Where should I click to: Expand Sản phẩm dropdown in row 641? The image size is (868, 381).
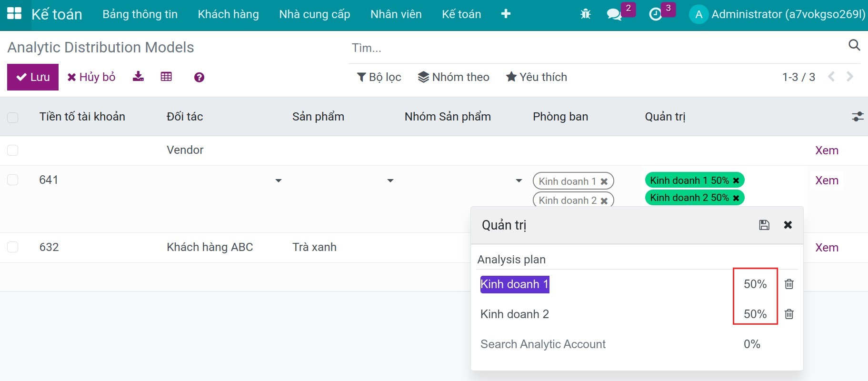pyautogui.click(x=390, y=180)
